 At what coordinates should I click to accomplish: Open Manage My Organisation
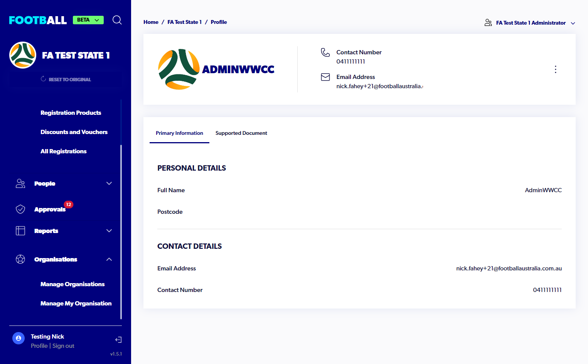(76, 304)
